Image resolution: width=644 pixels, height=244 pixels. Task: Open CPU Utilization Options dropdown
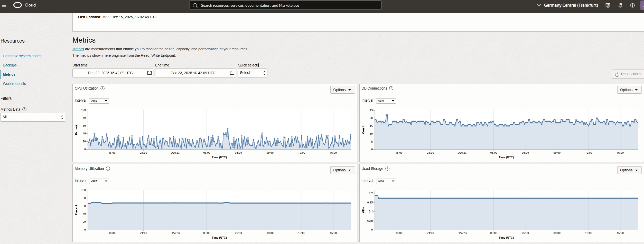point(342,90)
